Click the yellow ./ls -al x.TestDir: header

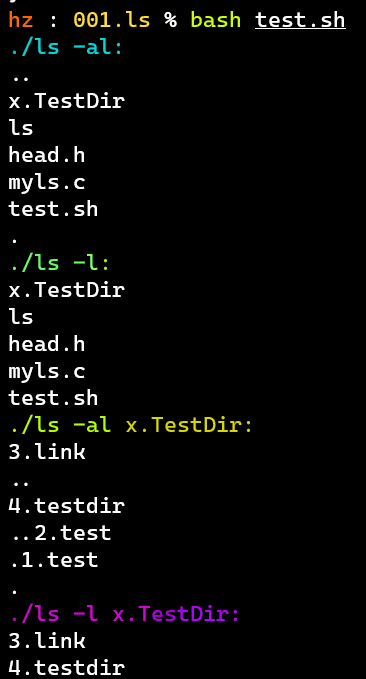(x=130, y=424)
